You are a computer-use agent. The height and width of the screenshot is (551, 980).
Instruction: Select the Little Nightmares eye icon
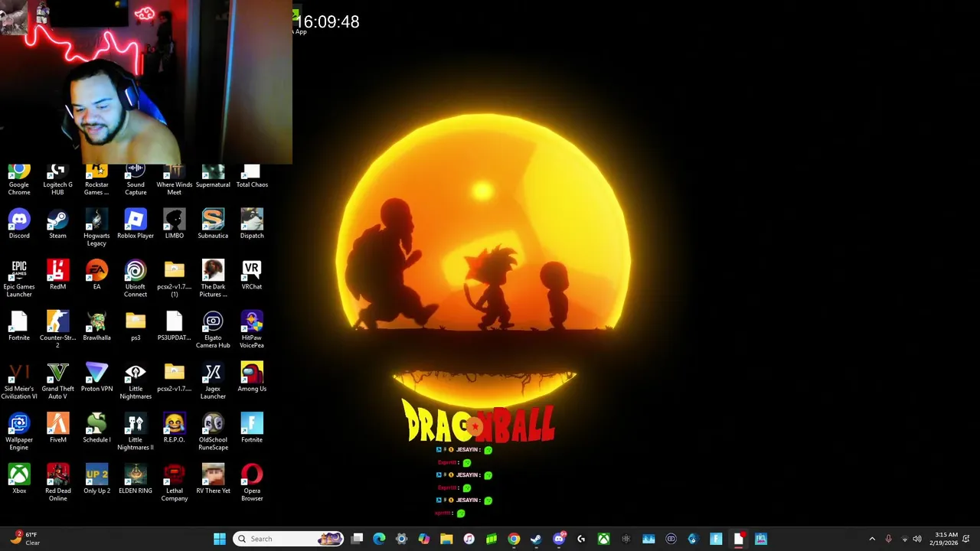(136, 381)
